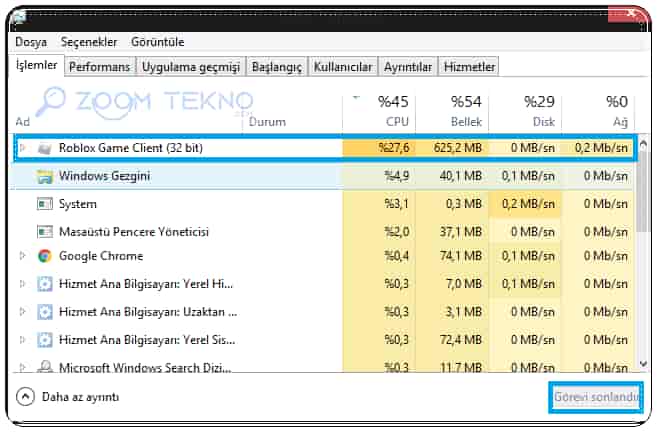Click Roblox memory value 625,2 MB
The height and width of the screenshot is (432, 657).
click(458, 148)
